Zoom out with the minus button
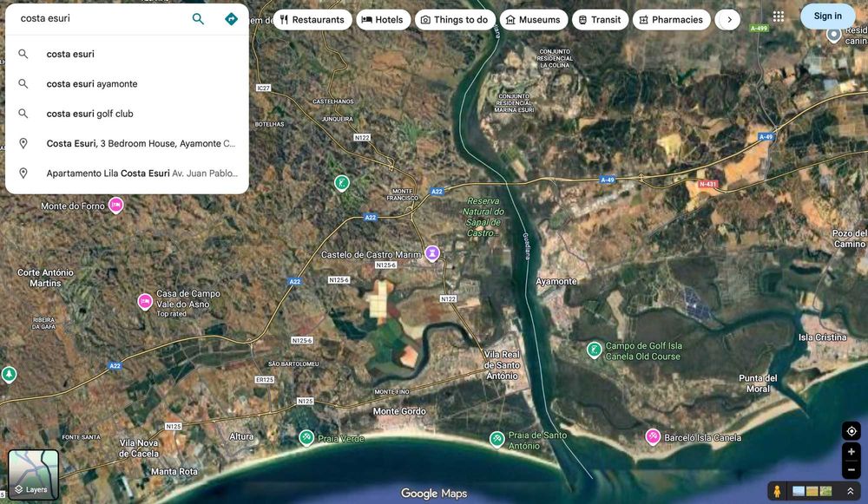The image size is (868, 504). point(852,469)
